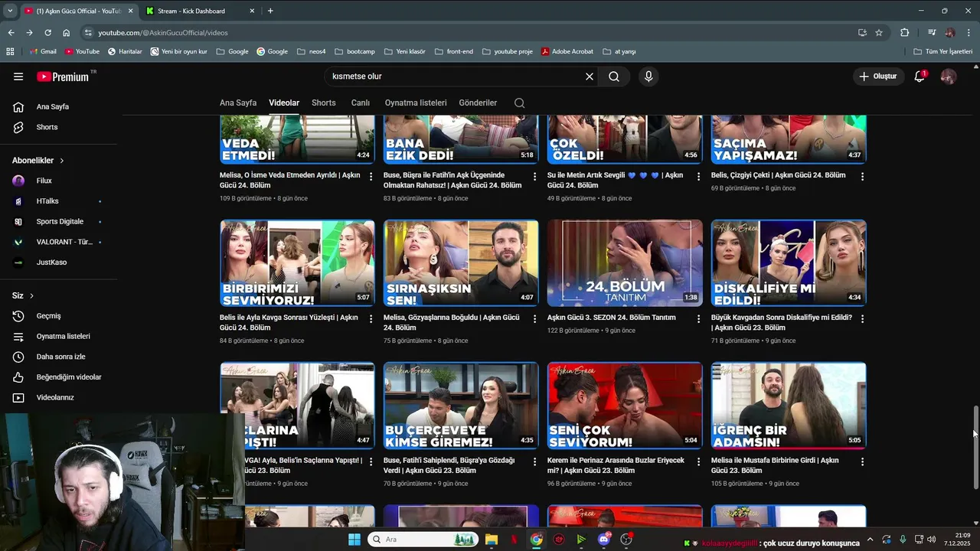This screenshot has width=980, height=551.
Task: Click the Windows taskbar search box
Action: tap(422, 540)
